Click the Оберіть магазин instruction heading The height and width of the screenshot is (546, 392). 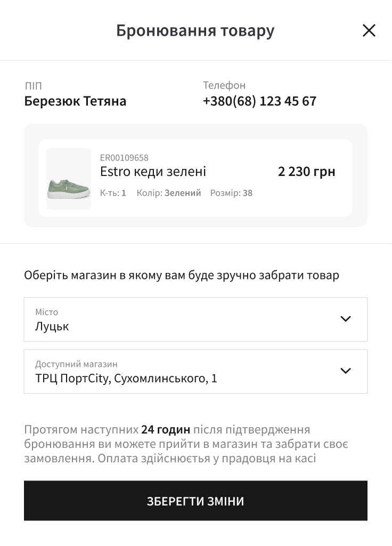point(182,276)
